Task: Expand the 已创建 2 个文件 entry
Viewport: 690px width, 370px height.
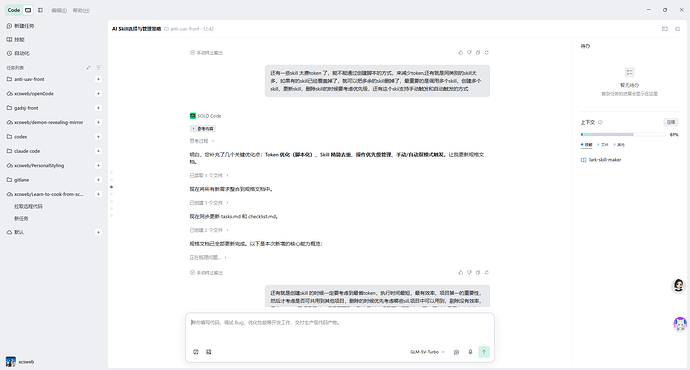Action: [x=209, y=230]
